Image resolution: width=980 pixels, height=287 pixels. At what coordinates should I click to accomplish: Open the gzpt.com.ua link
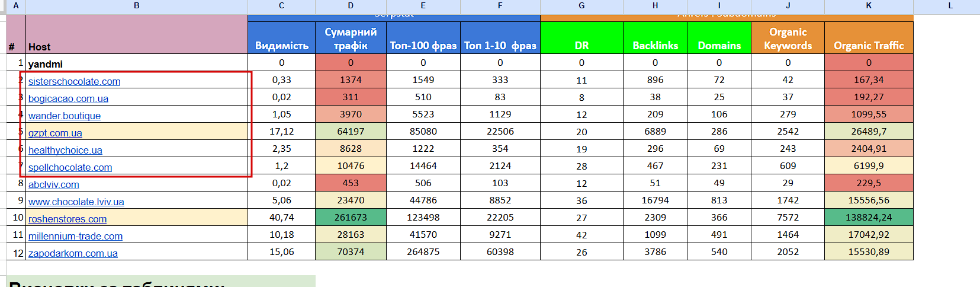point(55,133)
